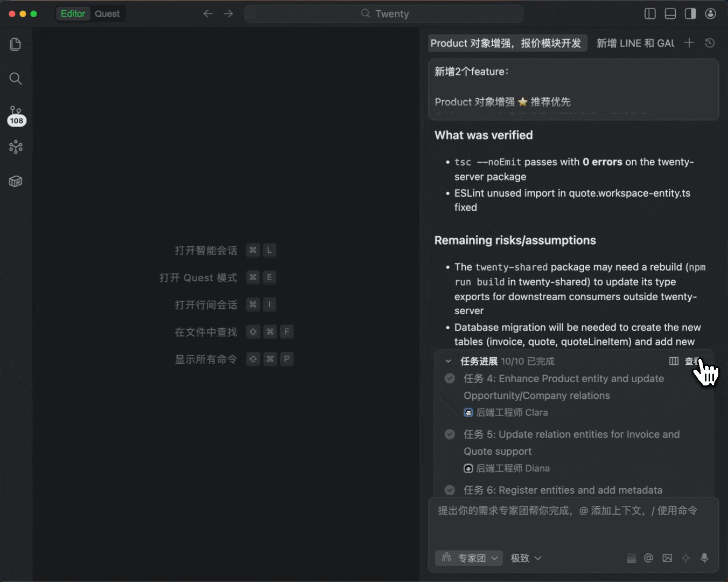Click the Twenty command search field
Image resolution: width=728 pixels, height=582 pixels.
384,13
